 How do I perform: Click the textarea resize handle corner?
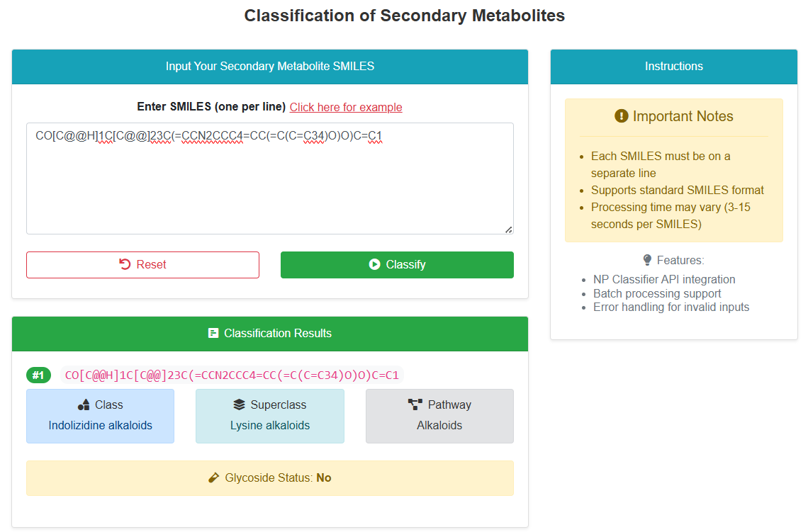509,230
